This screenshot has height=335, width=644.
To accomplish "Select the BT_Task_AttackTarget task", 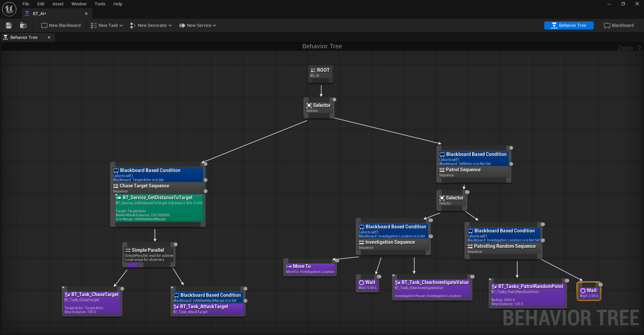I will point(208,309).
